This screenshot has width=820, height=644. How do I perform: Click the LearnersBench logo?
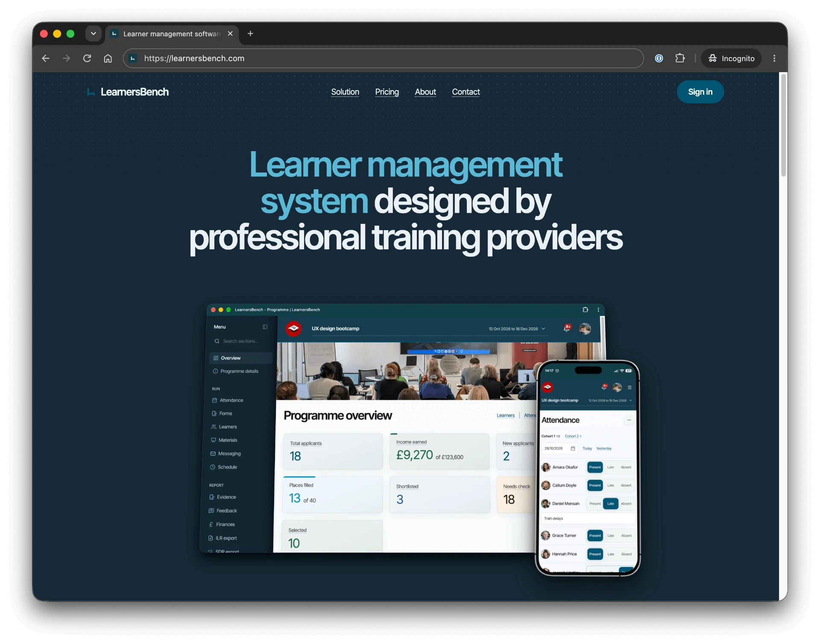[127, 92]
